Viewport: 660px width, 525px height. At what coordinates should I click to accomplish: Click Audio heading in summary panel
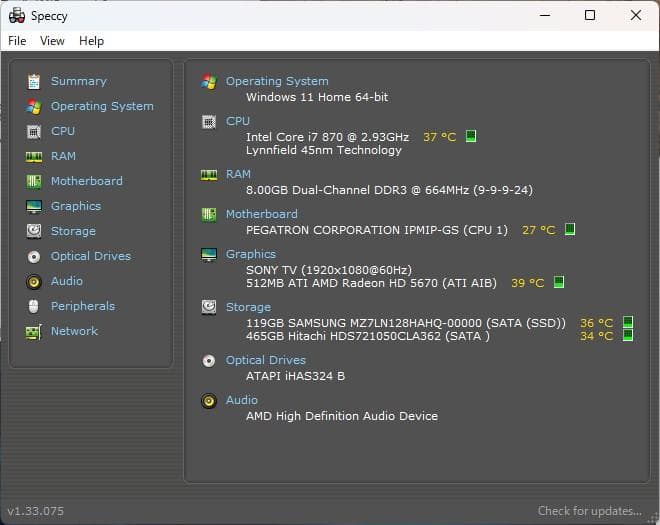(242, 400)
